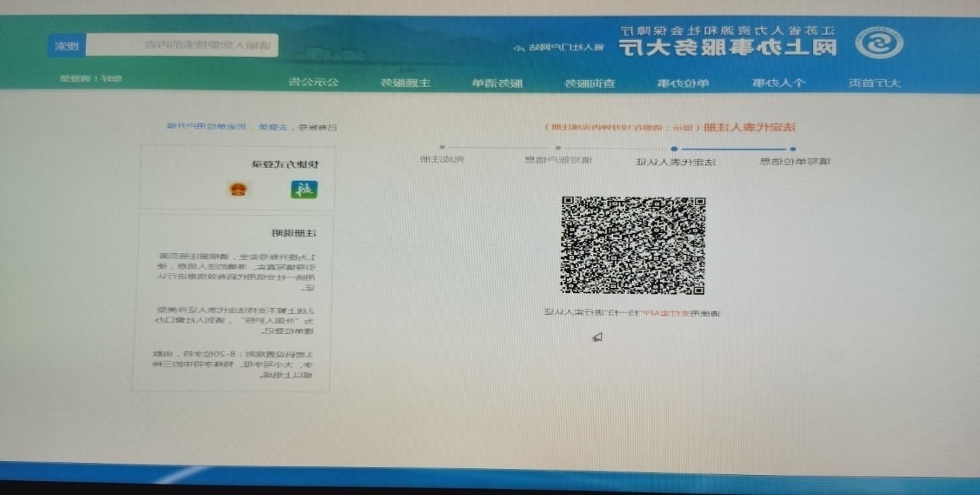Click the 搜索 button

tap(67, 46)
